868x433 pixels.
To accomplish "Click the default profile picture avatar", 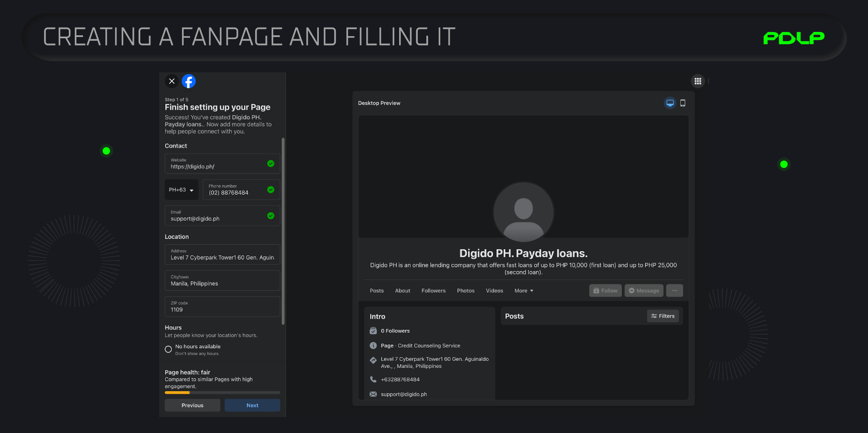I will tap(523, 212).
